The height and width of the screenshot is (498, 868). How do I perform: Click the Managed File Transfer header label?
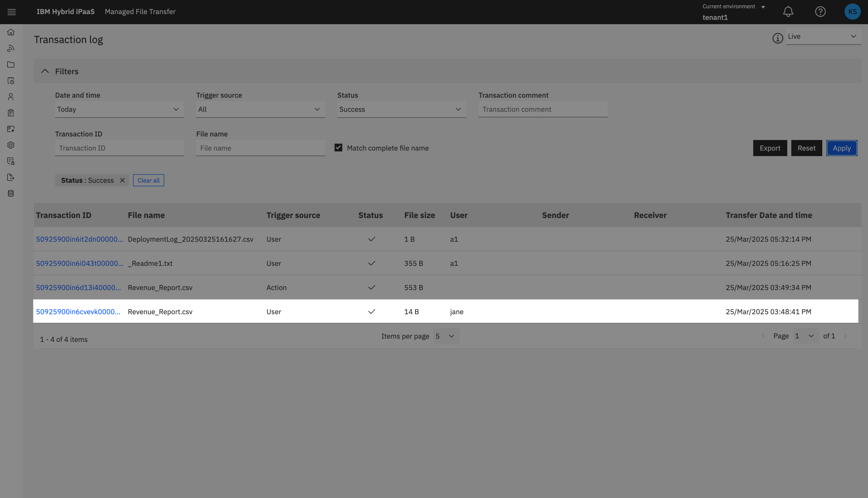(140, 12)
